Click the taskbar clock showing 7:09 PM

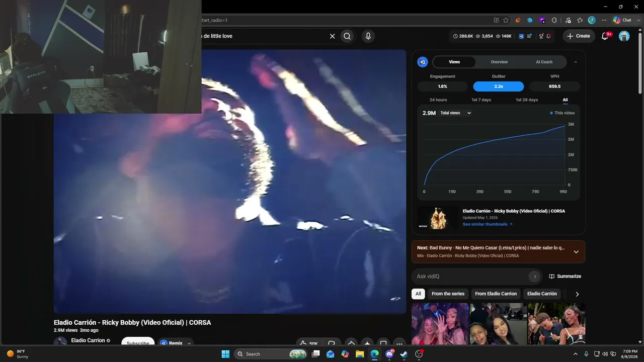[x=630, y=354]
